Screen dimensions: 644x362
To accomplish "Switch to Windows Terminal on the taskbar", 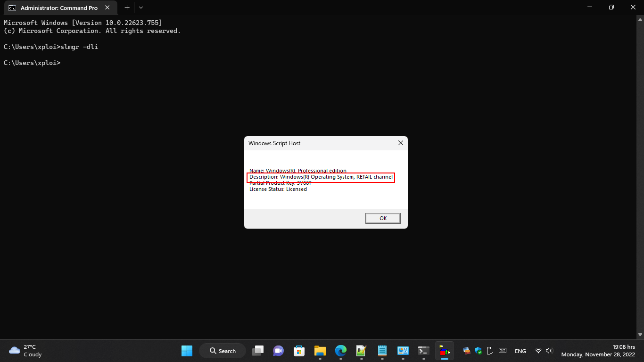I will point(424,351).
